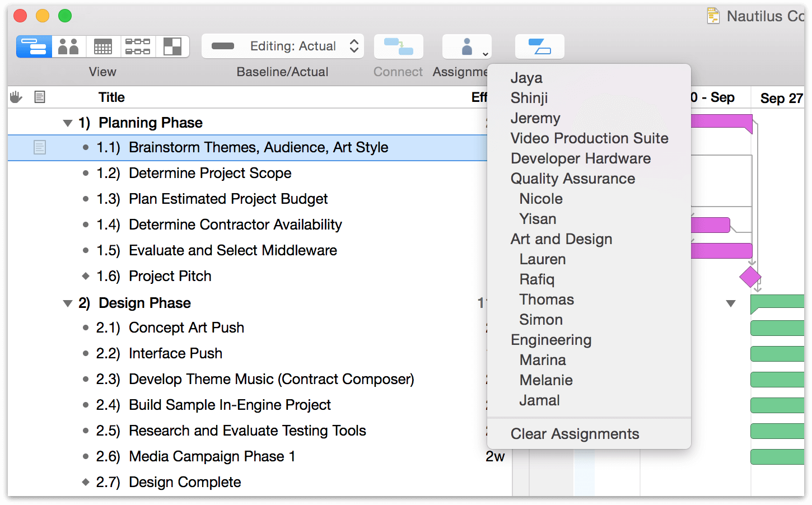Assign Simon from the menu
Viewport: 812px width, 505px height.
pyautogui.click(x=589, y=320)
